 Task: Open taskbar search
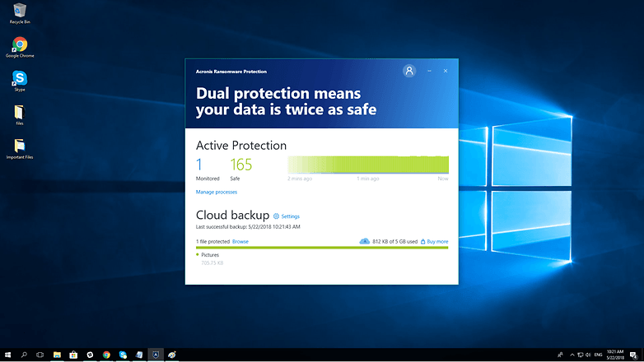(24, 355)
